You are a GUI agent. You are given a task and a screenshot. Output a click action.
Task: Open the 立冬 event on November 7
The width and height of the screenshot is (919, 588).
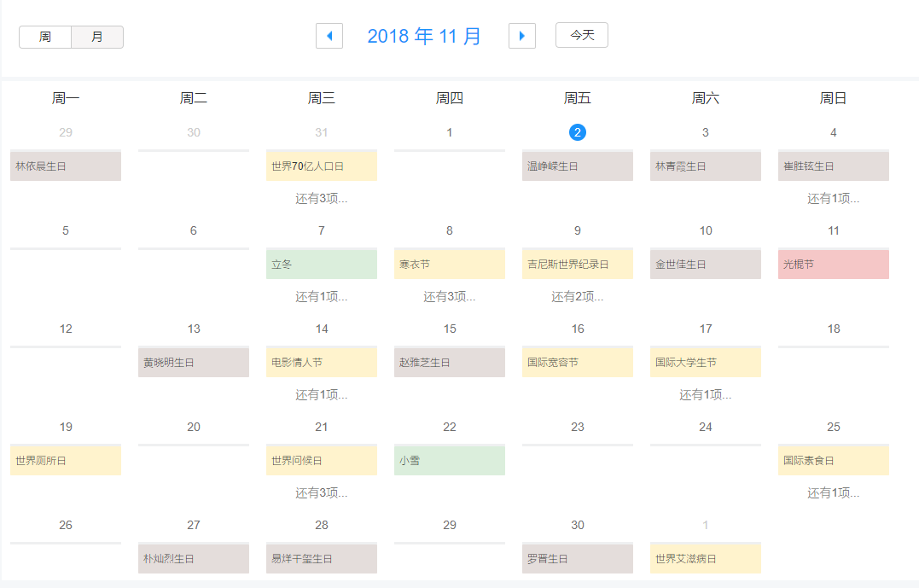pos(321,265)
